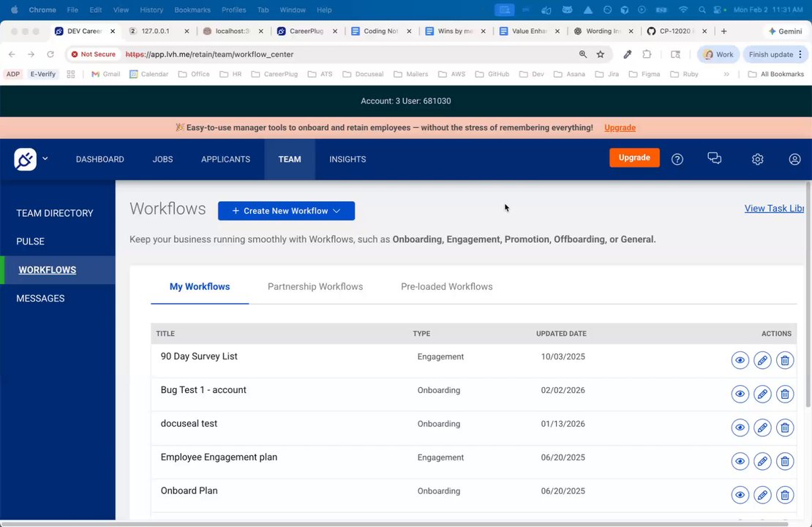
Task: Open the GitHub bookmarks folder
Action: pyautogui.click(x=492, y=74)
